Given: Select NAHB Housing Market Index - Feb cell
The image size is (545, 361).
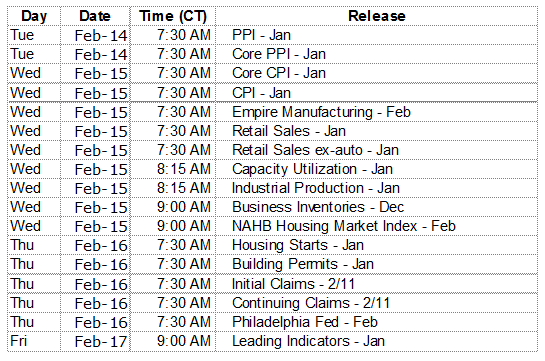Looking at the screenshot, I should (376, 226).
